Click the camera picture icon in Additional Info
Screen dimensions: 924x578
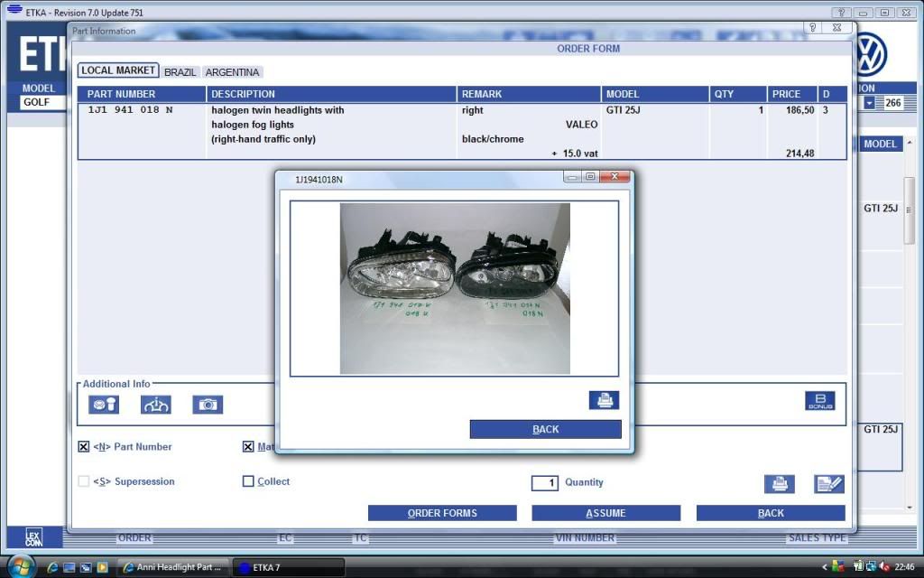tap(208, 405)
